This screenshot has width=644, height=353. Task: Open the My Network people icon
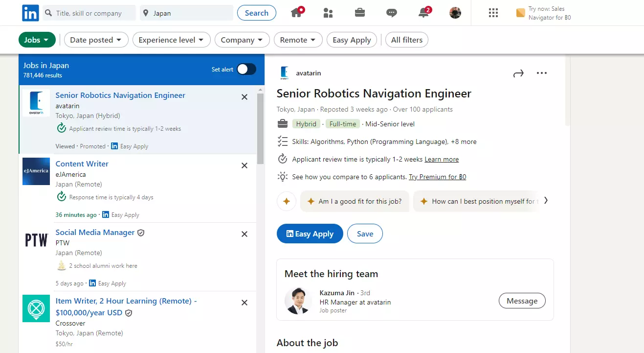click(328, 13)
